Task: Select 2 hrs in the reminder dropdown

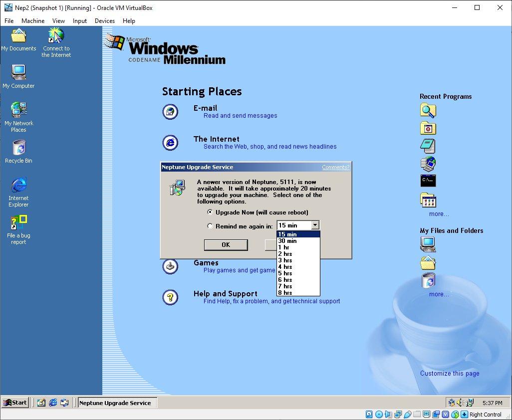Action: click(x=288, y=254)
